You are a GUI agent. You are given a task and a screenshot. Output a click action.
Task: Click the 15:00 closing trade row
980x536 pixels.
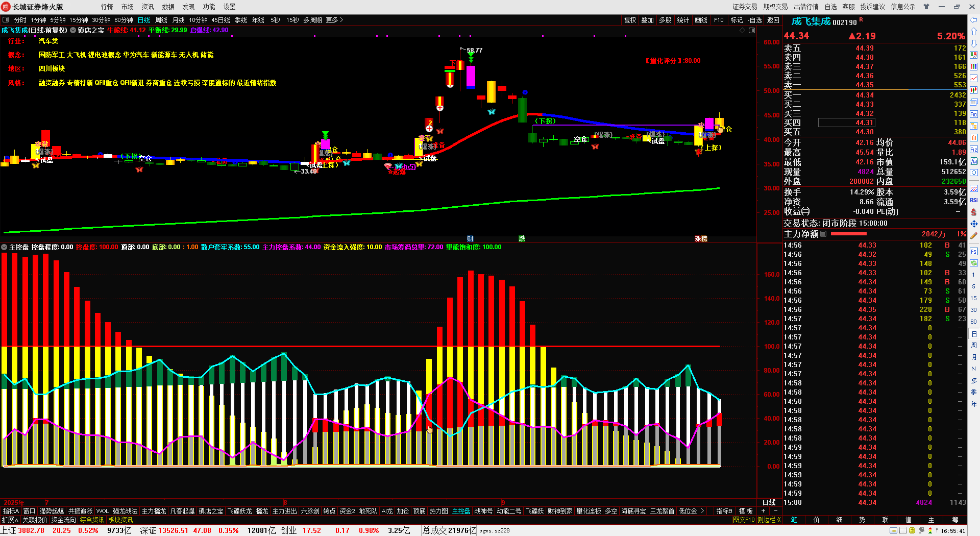875,502
